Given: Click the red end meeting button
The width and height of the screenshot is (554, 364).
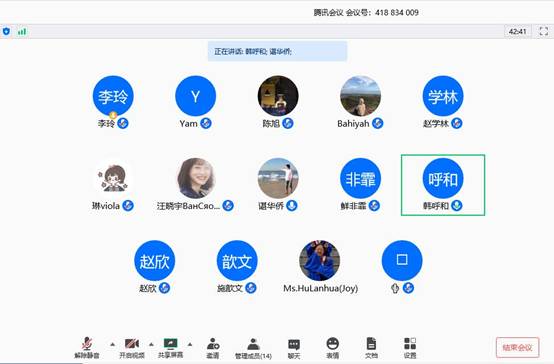Looking at the screenshot, I should tap(517, 348).
